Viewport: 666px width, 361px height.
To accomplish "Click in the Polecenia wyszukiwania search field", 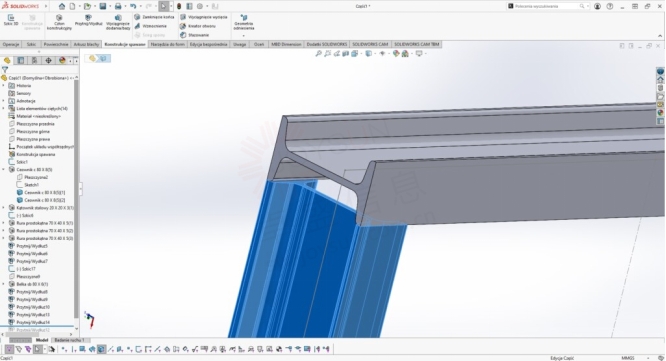I will [x=547, y=6].
